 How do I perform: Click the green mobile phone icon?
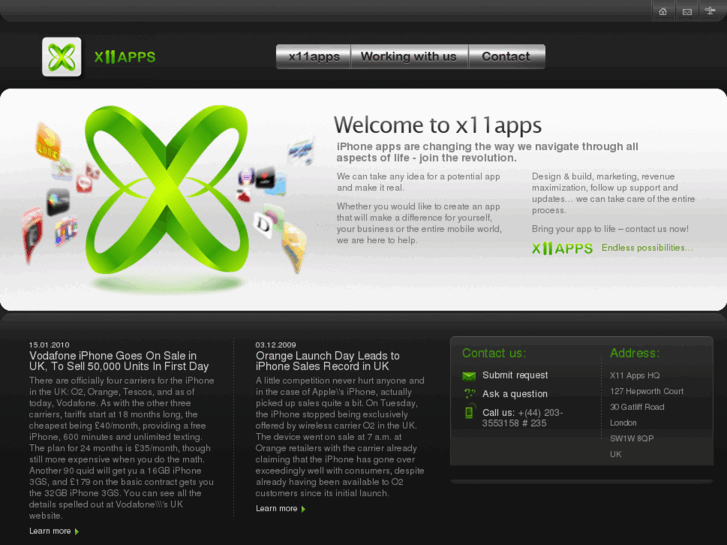click(470, 412)
